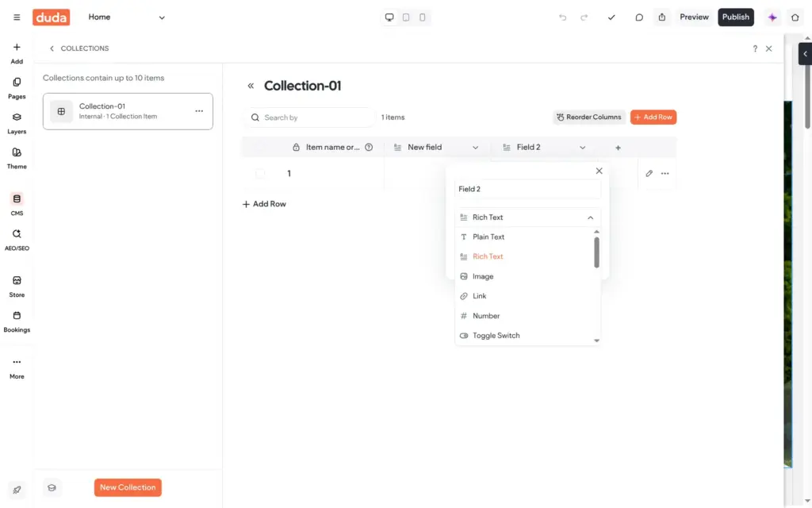
Task: Focus the Search by field
Action: 310,117
